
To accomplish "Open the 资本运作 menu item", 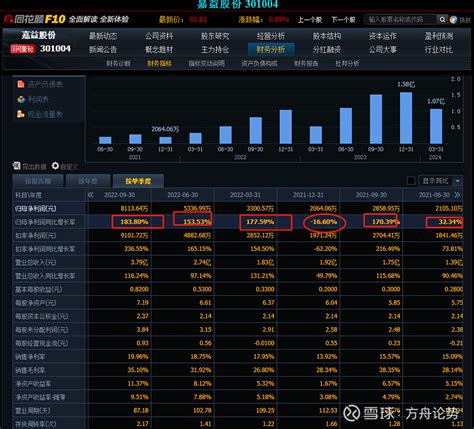I will [x=383, y=36].
